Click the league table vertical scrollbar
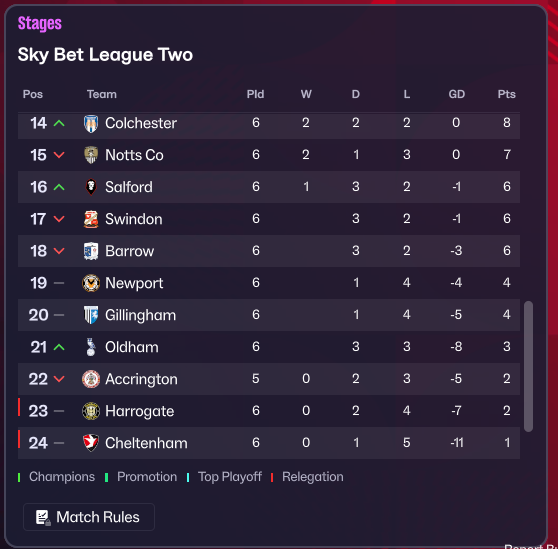The width and height of the screenshot is (558, 549). pos(528,366)
